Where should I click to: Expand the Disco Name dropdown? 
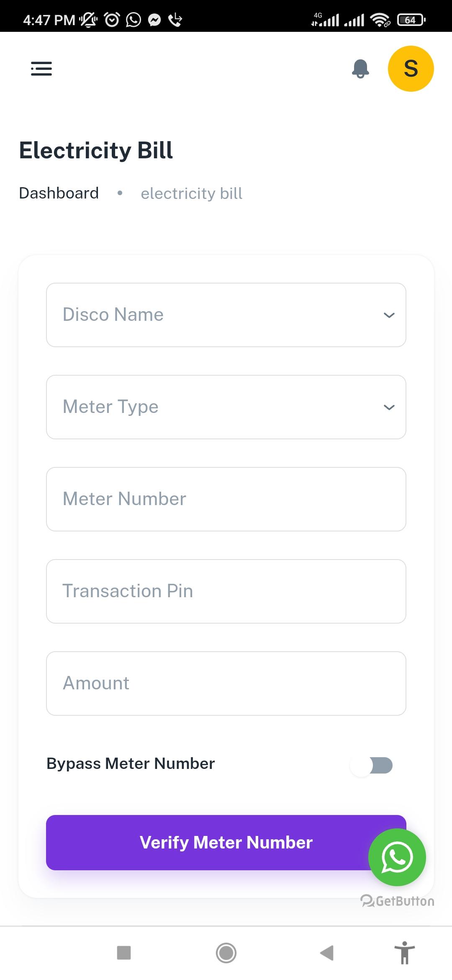[226, 315]
